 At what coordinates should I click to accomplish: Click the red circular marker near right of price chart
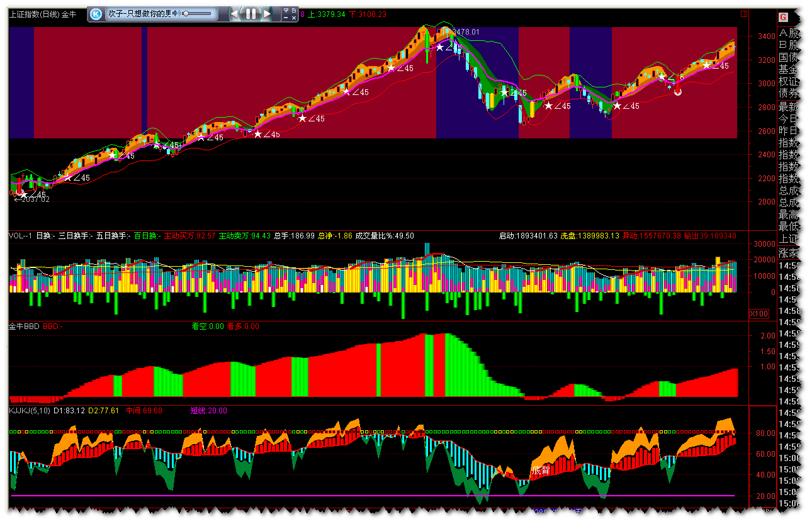coord(677,92)
